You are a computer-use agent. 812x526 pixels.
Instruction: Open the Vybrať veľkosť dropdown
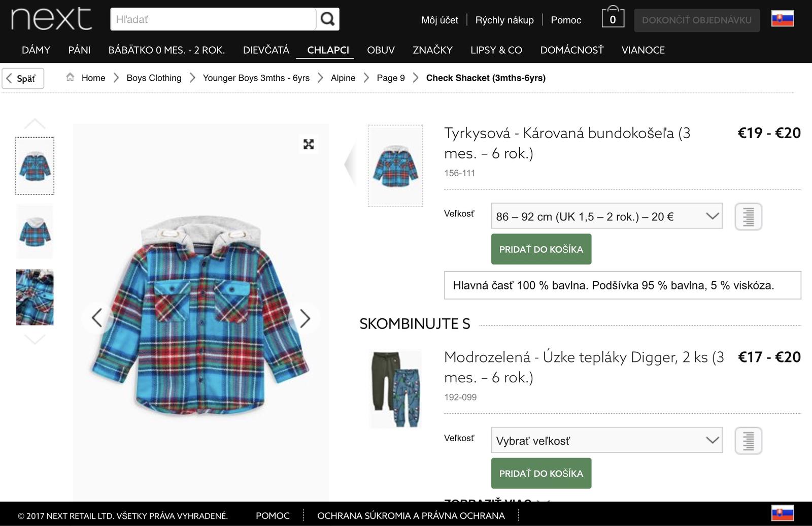pyautogui.click(x=606, y=440)
